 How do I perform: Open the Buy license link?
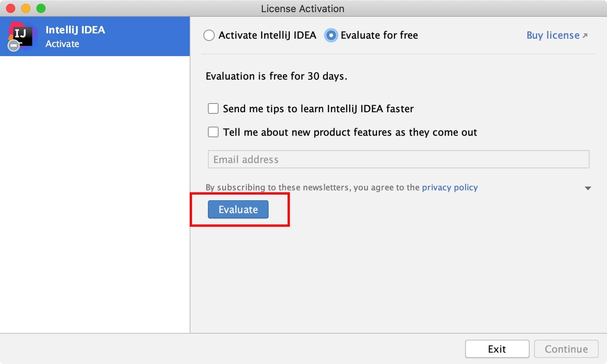(553, 35)
